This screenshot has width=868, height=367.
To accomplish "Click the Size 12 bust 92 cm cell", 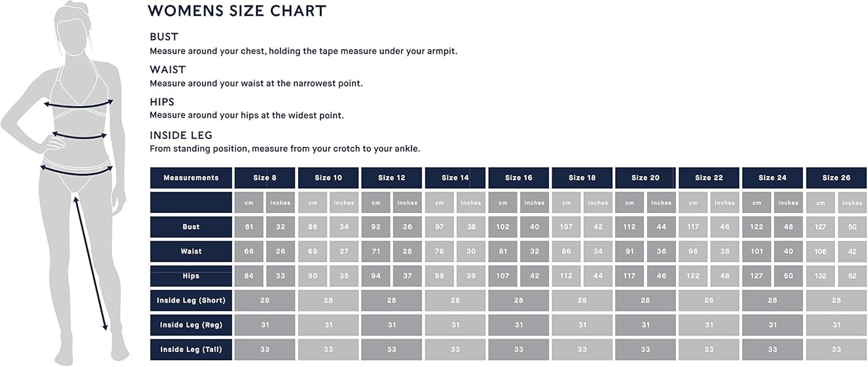I will tap(376, 227).
